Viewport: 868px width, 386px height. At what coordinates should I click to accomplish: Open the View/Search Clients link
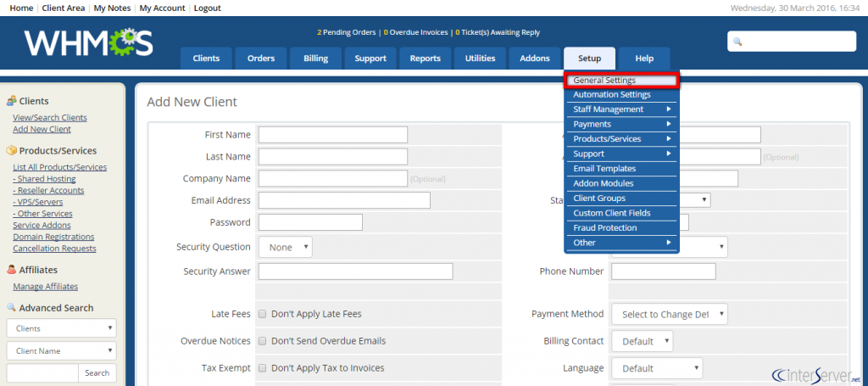[x=50, y=117]
